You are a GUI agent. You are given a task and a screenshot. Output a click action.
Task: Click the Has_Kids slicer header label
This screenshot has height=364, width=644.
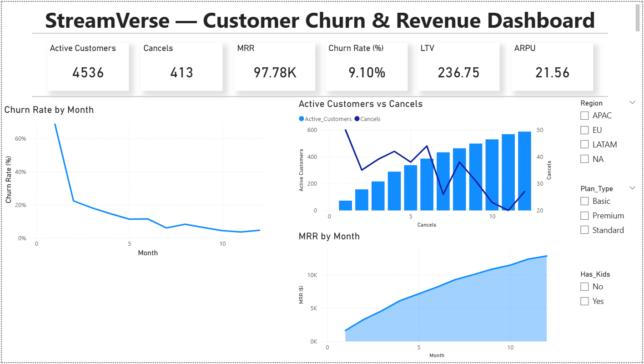(x=595, y=274)
